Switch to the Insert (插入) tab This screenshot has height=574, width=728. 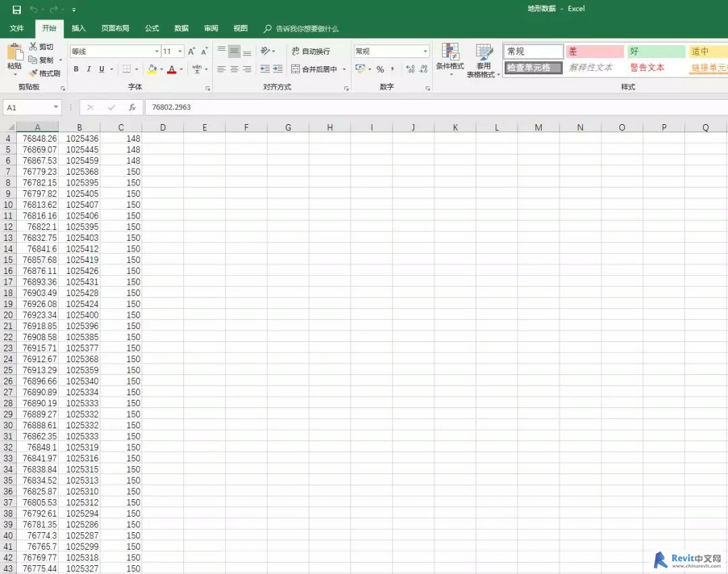point(79,28)
